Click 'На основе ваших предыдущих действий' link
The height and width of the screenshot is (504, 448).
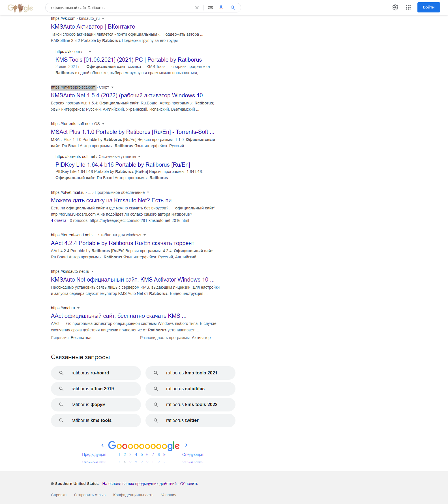pos(140,484)
